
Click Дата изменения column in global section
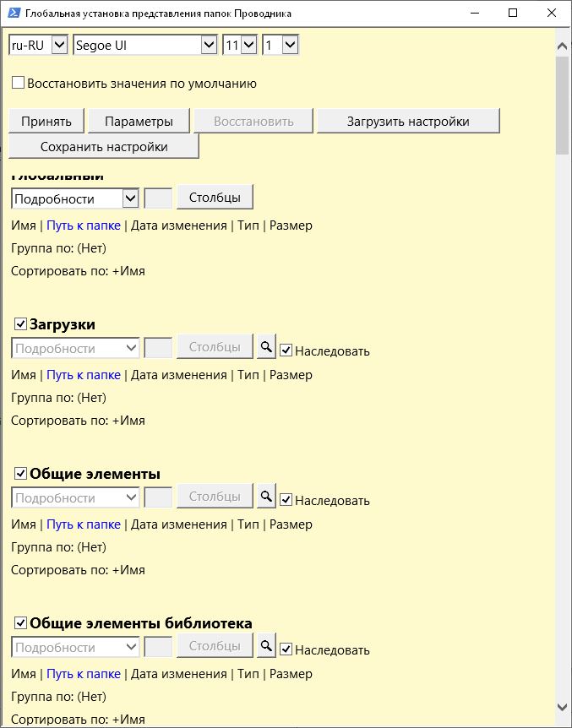click(179, 225)
